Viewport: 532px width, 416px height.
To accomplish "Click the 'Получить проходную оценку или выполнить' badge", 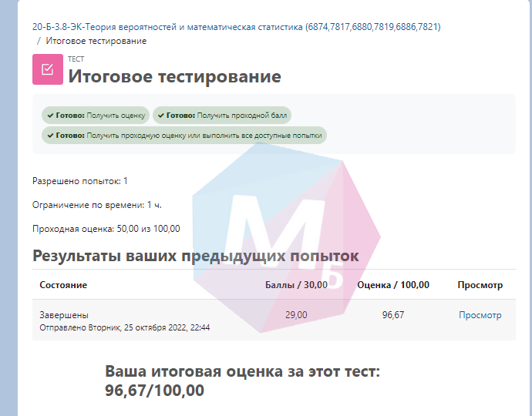I will pyautogui.click(x=184, y=135).
